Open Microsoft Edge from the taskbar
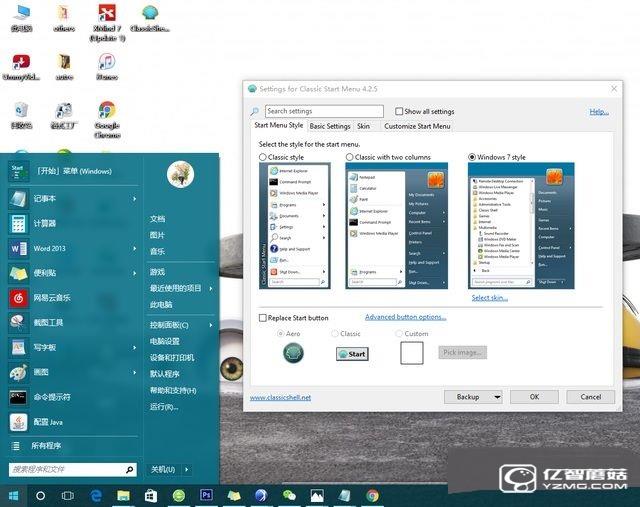640x507 pixels. (x=97, y=495)
